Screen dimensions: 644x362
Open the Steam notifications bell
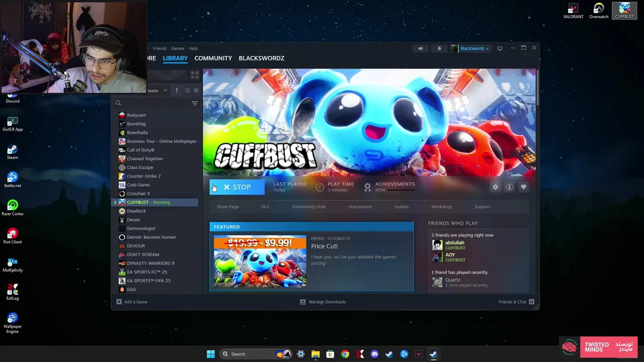[439, 49]
